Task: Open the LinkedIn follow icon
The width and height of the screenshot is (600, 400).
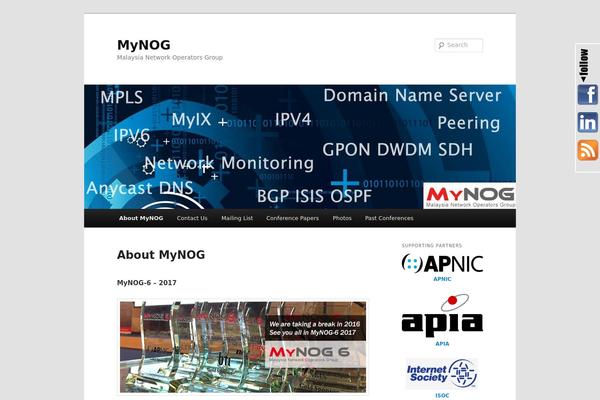Action: [x=588, y=122]
